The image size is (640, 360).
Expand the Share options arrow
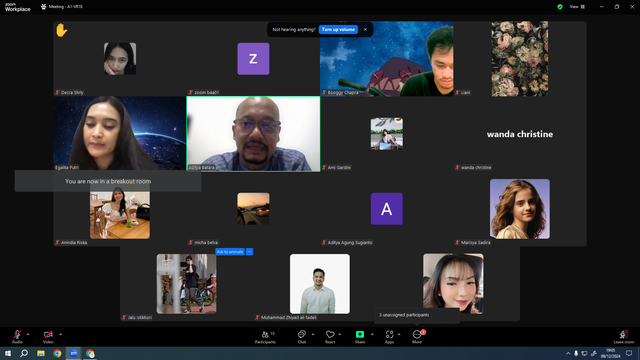(372, 334)
